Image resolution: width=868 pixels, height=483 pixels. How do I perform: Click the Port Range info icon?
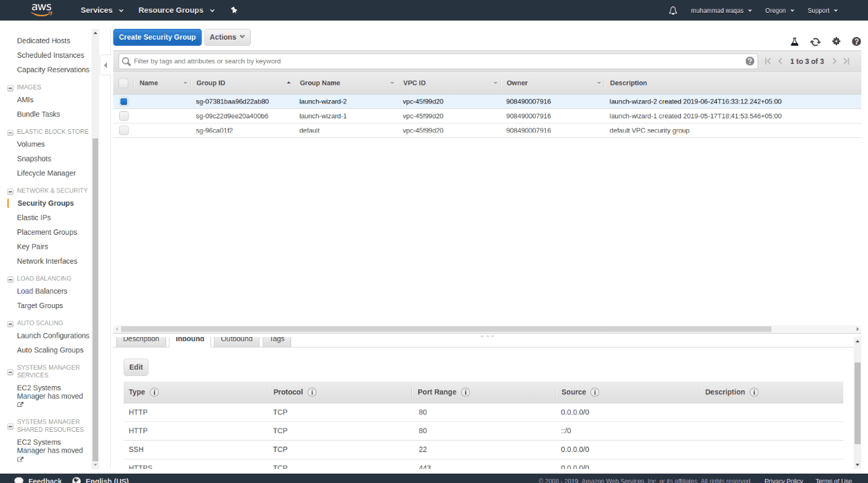click(x=465, y=392)
